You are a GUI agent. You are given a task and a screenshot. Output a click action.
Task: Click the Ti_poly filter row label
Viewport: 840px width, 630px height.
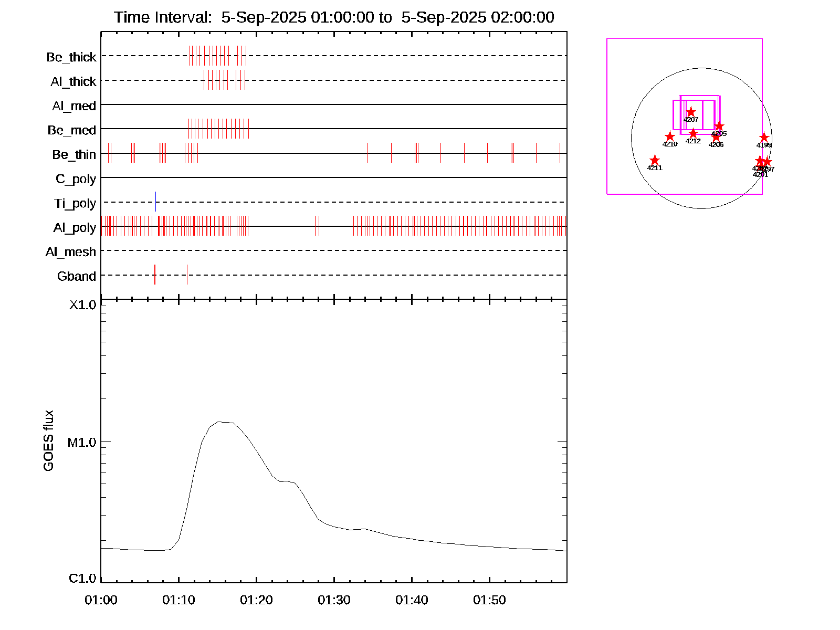click(75, 203)
